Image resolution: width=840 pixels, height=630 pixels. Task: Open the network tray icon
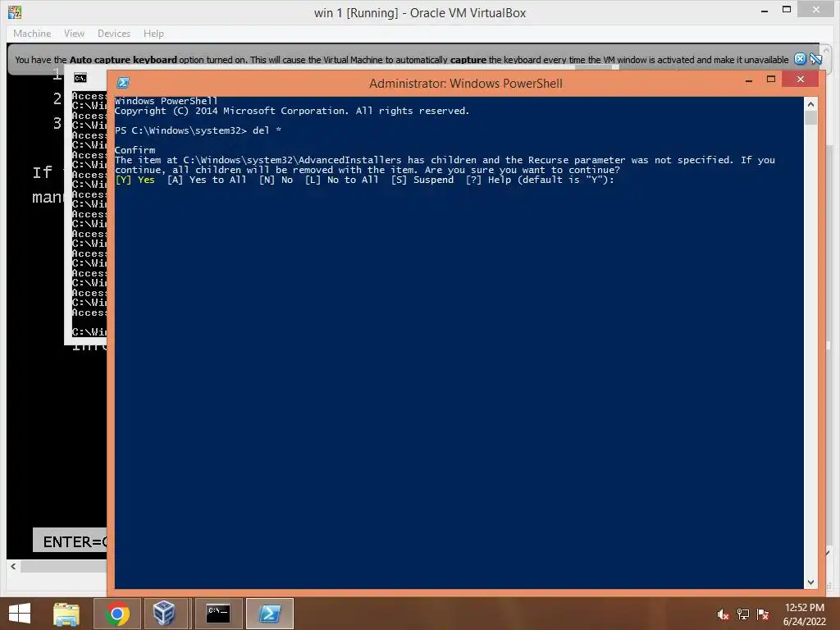pyautogui.click(x=743, y=614)
